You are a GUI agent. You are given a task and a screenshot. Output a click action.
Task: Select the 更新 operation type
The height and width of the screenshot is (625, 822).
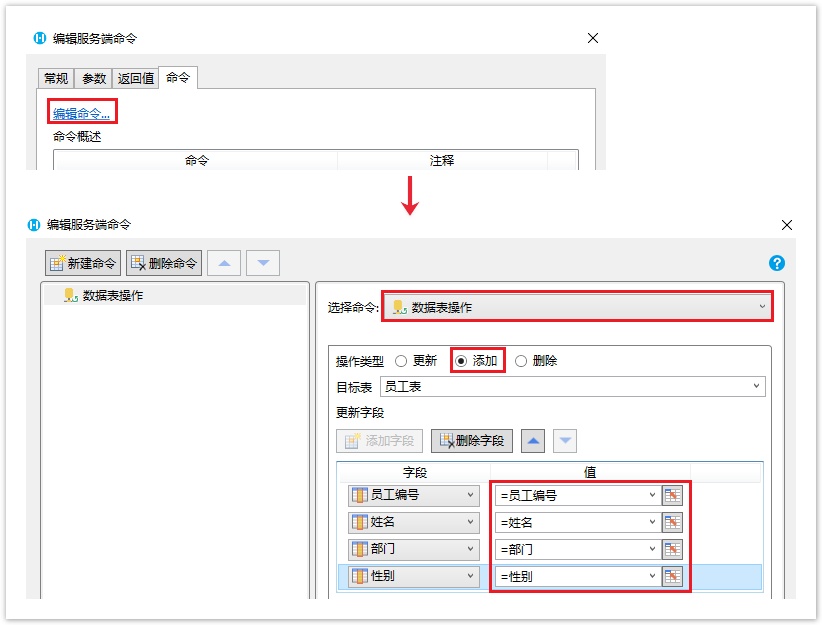coord(402,361)
